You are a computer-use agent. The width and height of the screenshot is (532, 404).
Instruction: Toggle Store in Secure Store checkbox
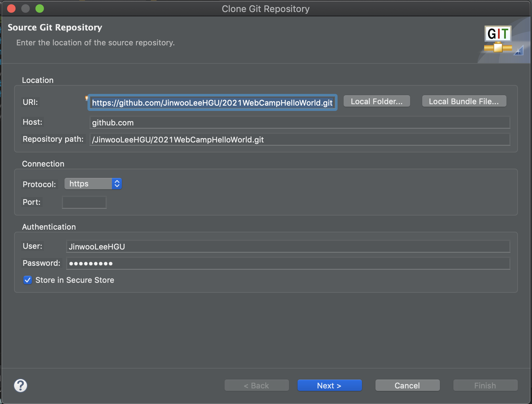(28, 280)
